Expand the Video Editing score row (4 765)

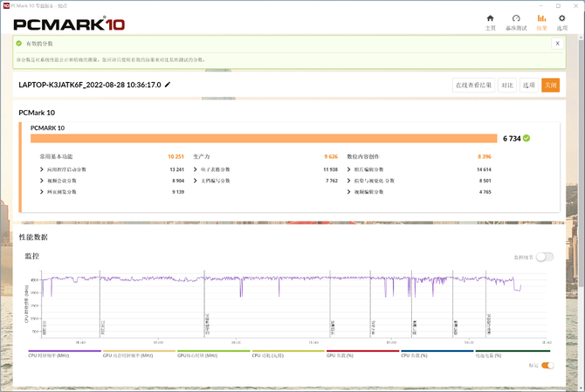[419, 192]
